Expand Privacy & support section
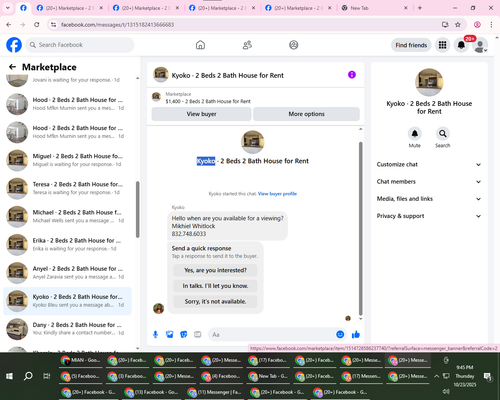Image resolution: width=500 pixels, height=400 pixels. click(429, 216)
